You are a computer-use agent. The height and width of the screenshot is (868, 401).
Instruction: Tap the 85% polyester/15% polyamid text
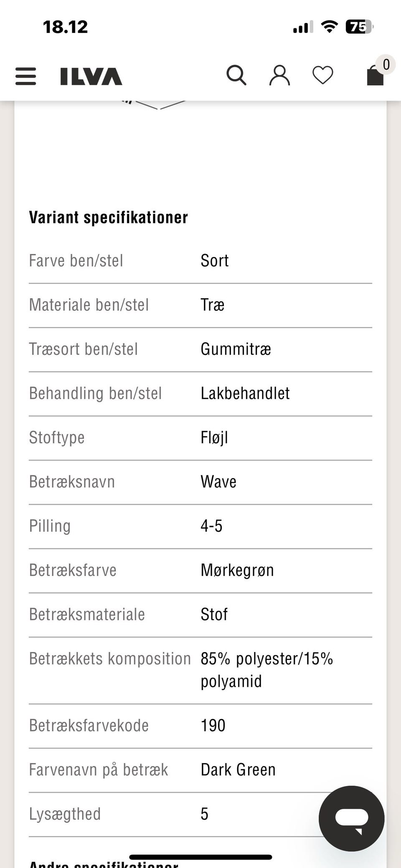tap(266, 670)
